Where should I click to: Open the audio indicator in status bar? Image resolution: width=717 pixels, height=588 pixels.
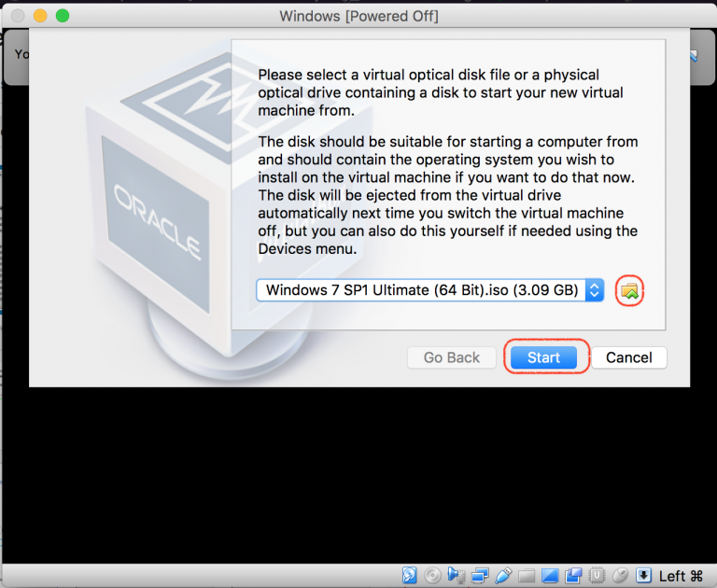point(457,576)
